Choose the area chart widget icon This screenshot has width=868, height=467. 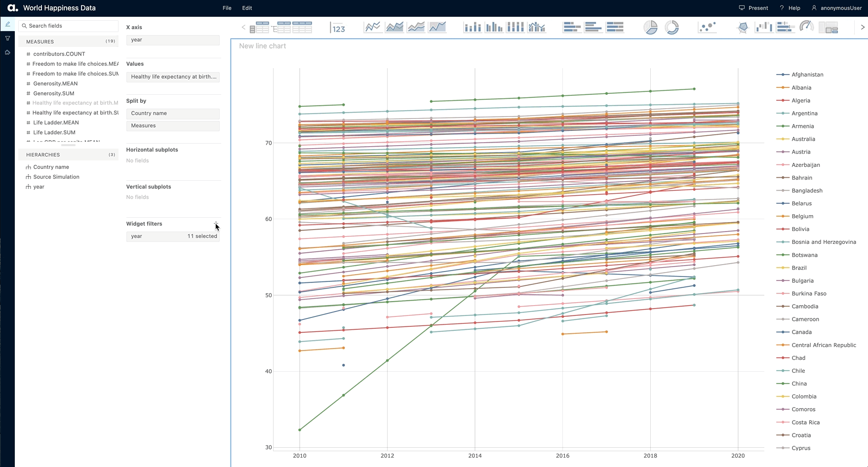tap(395, 27)
